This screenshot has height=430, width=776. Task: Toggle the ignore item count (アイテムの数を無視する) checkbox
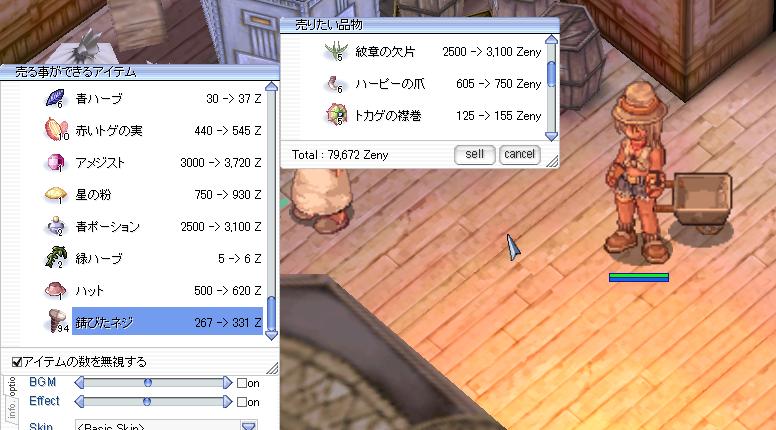(x=17, y=362)
